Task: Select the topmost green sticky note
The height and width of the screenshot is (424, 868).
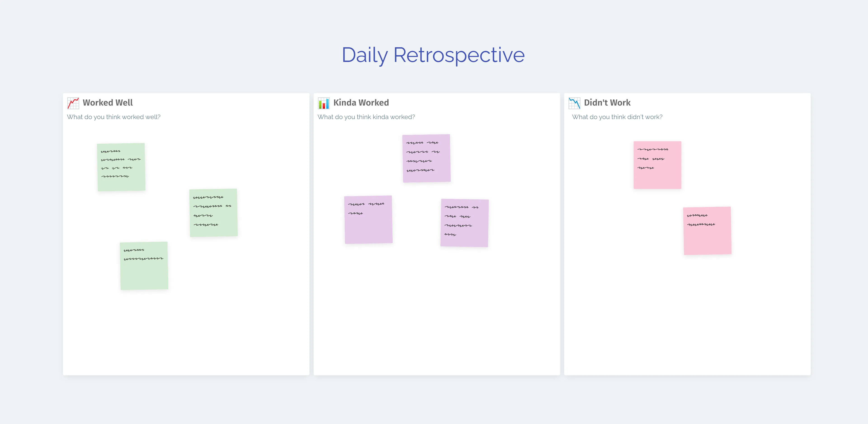Action: [x=121, y=167]
